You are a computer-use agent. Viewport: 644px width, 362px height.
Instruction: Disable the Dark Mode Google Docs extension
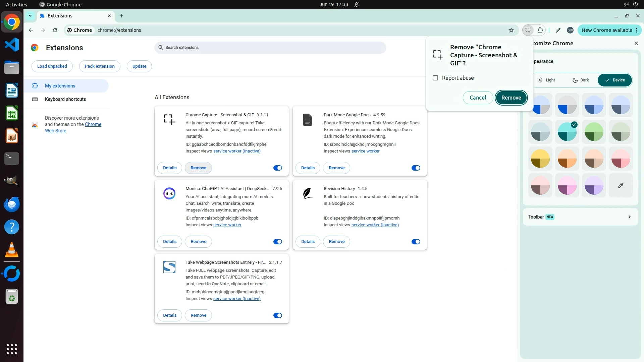pyautogui.click(x=416, y=168)
